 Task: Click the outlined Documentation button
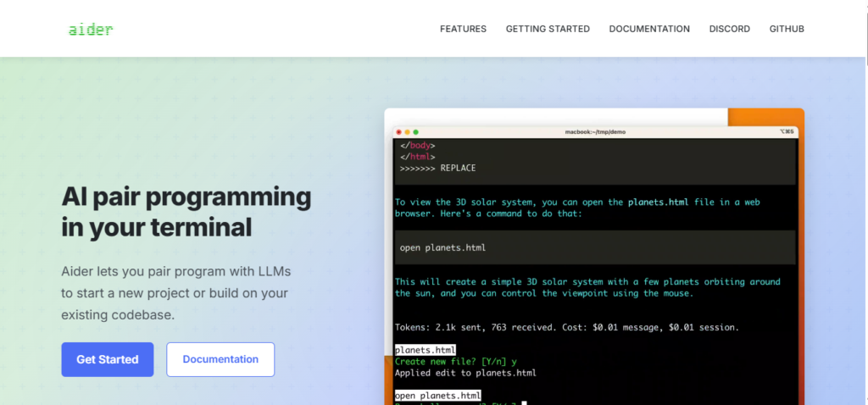coord(220,359)
